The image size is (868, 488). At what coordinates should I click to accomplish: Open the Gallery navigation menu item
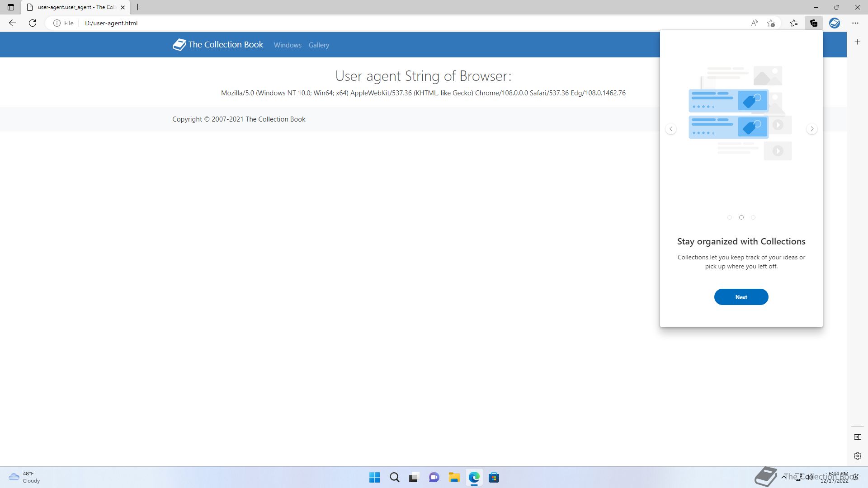(x=319, y=45)
